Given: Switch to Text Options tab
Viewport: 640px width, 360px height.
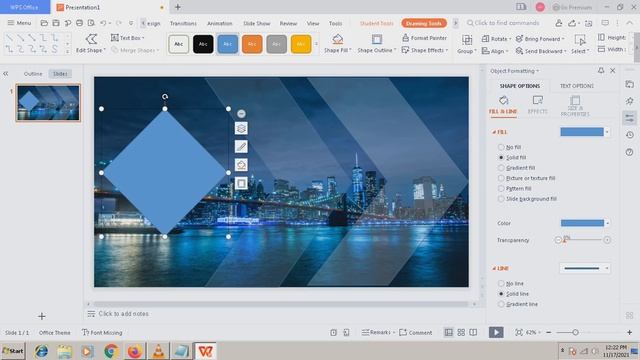Looking at the screenshot, I should click(x=577, y=86).
